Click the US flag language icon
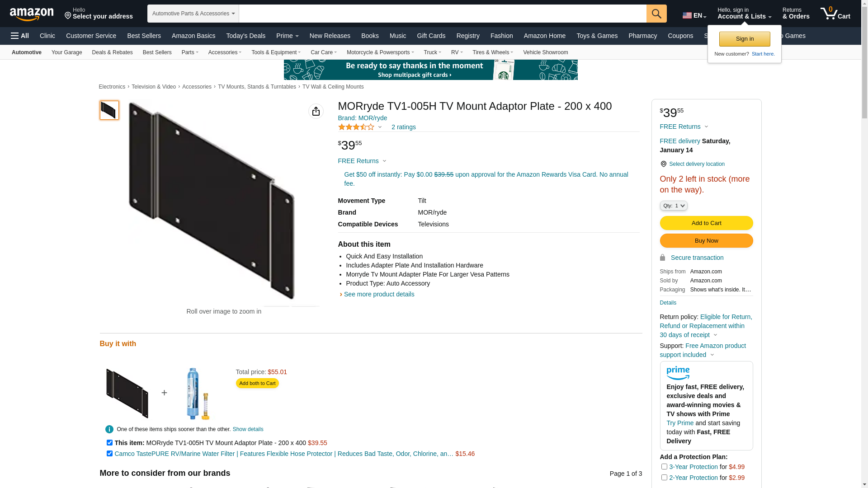The image size is (868, 488). point(687,15)
